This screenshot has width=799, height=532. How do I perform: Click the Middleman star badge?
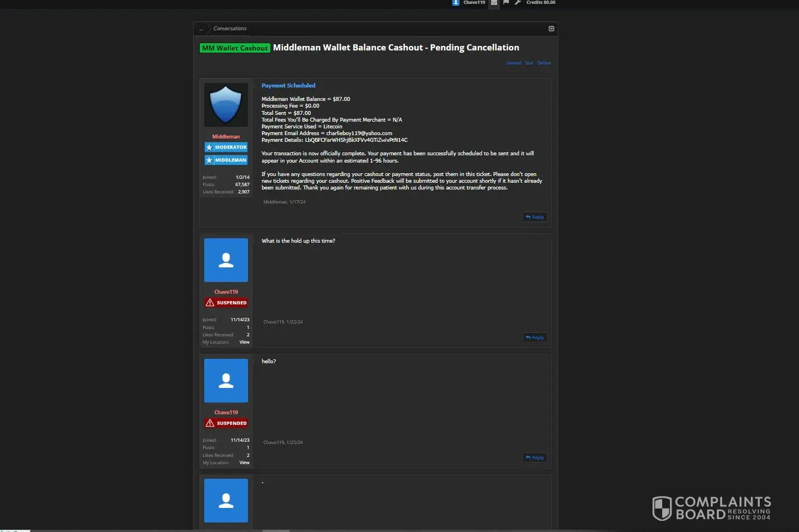click(x=226, y=160)
